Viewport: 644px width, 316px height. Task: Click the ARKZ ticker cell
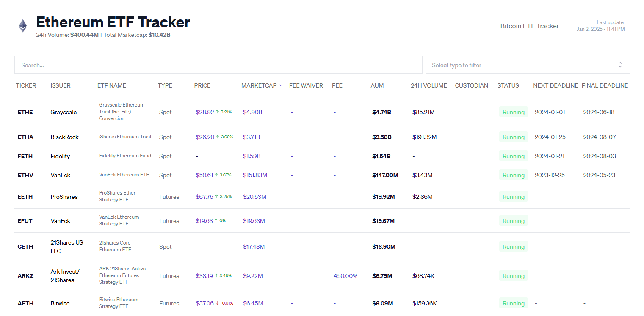pyautogui.click(x=25, y=276)
